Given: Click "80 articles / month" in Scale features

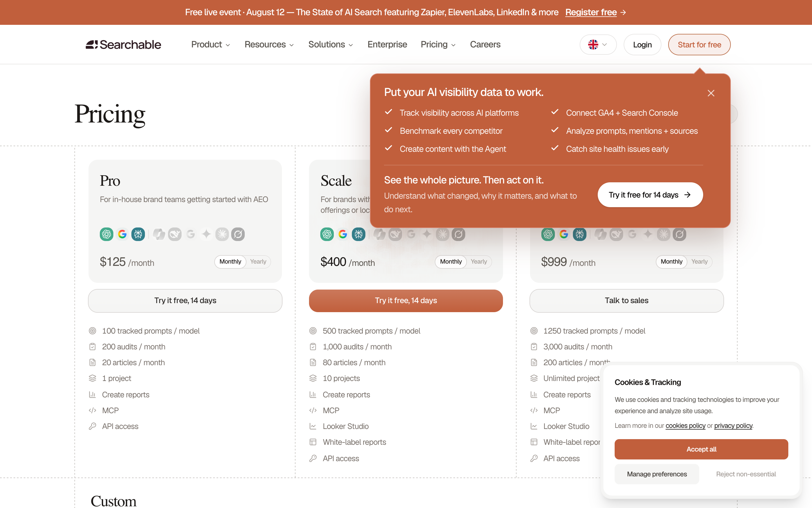Looking at the screenshot, I should (354, 363).
